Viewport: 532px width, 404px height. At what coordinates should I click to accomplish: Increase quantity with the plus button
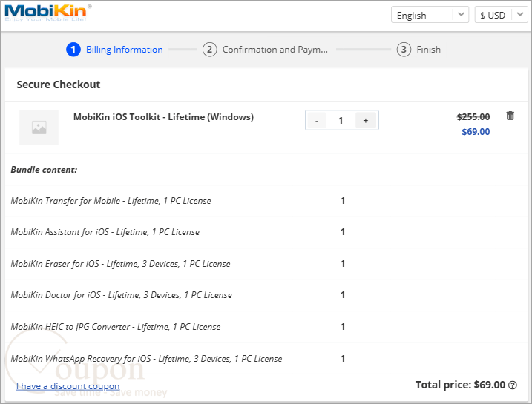point(365,120)
